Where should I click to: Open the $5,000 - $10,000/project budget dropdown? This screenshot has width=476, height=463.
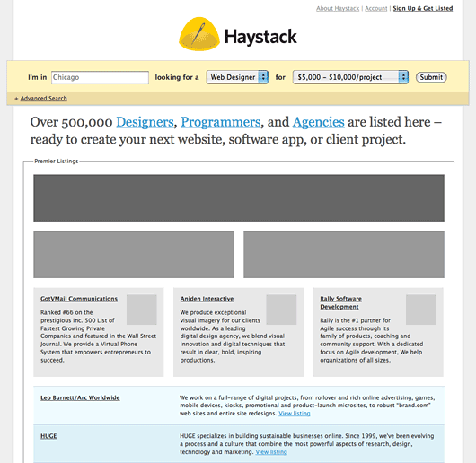click(x=350, y=77)
